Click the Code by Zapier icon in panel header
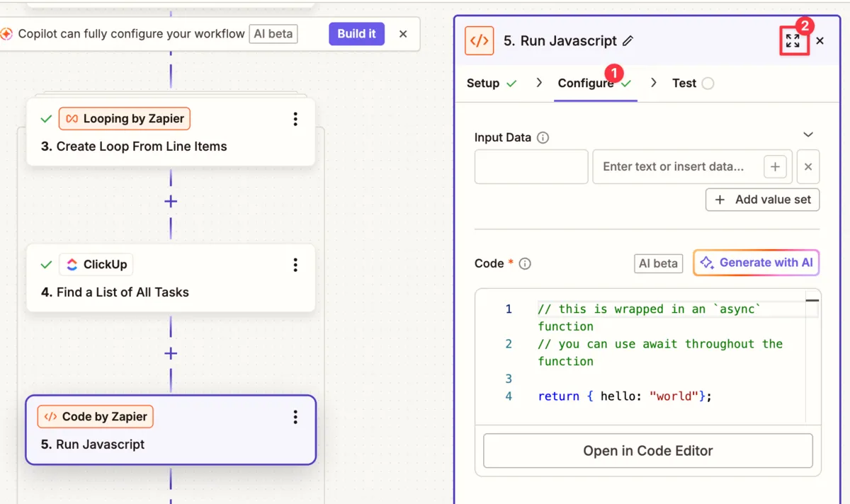The height and width of the screenshot is (504, 850). coord(479,40)
